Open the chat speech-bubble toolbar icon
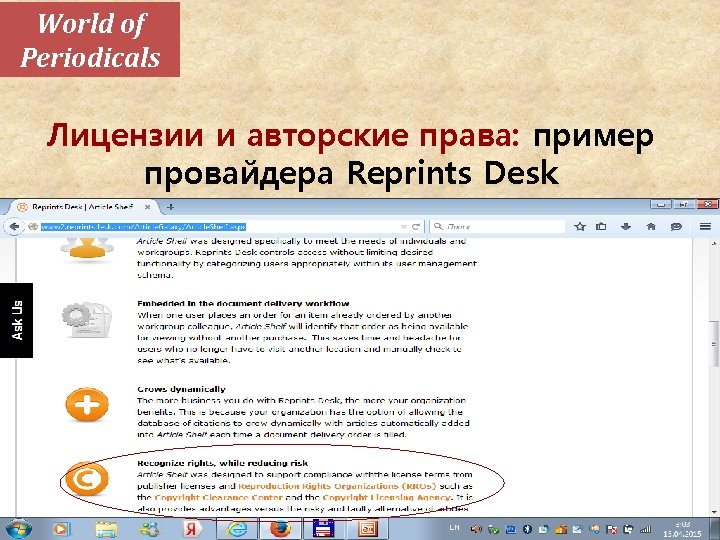 point(676,226)
